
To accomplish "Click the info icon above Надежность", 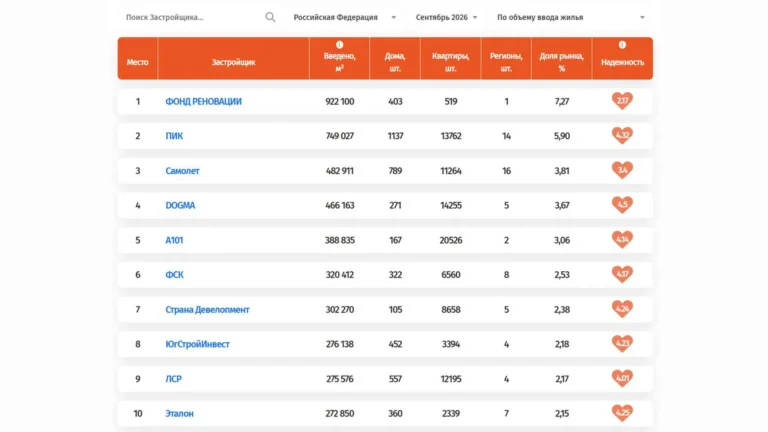I will tap(622, 45).
